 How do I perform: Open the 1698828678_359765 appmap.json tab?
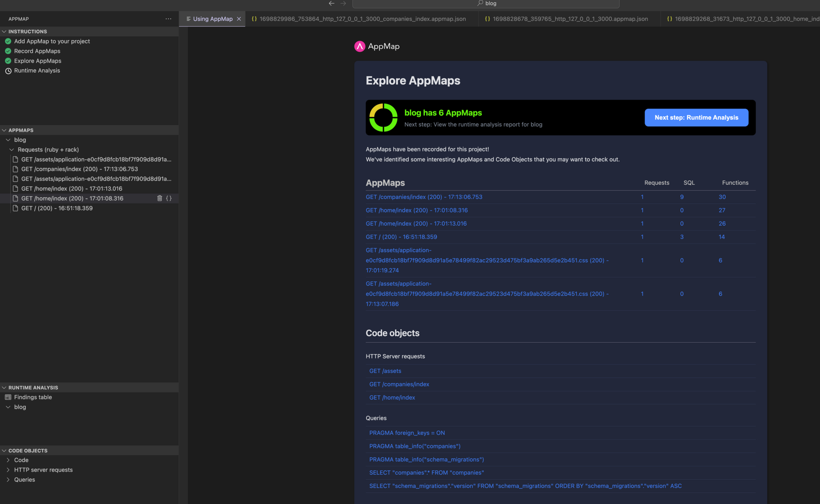[570, 19]
